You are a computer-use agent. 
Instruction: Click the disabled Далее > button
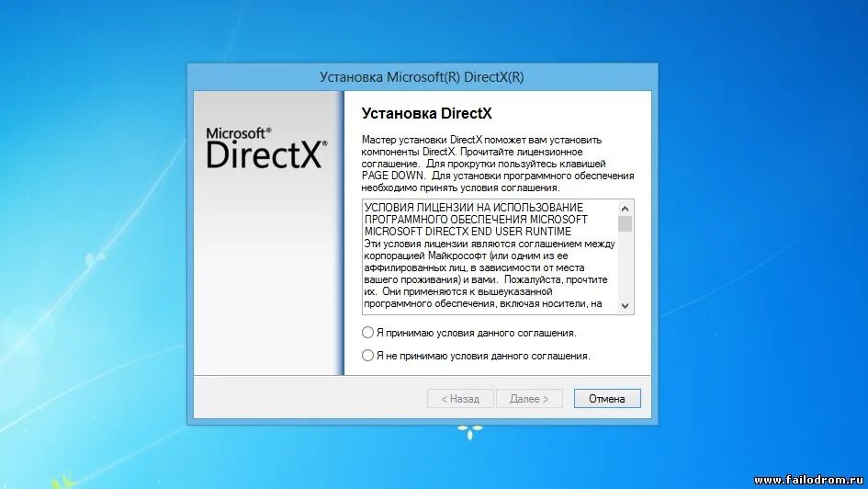click(x=529, y=399)
